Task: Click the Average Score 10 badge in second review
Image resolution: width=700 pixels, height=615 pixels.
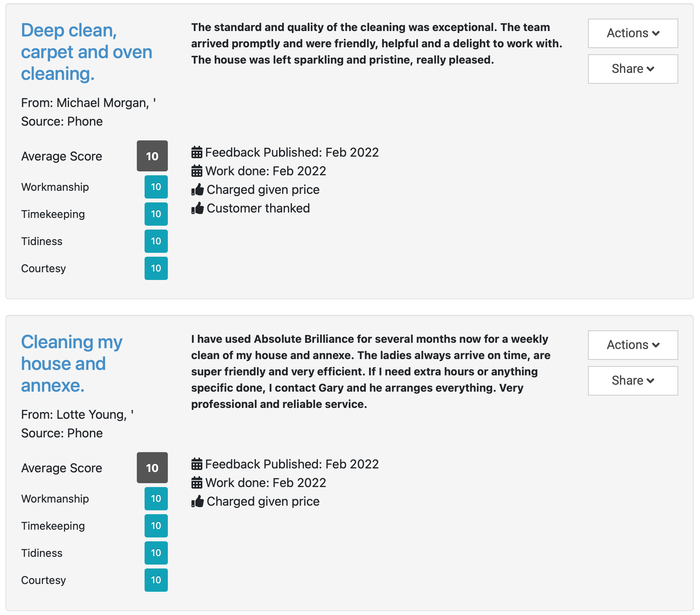Action: click(x=152, y=468)
